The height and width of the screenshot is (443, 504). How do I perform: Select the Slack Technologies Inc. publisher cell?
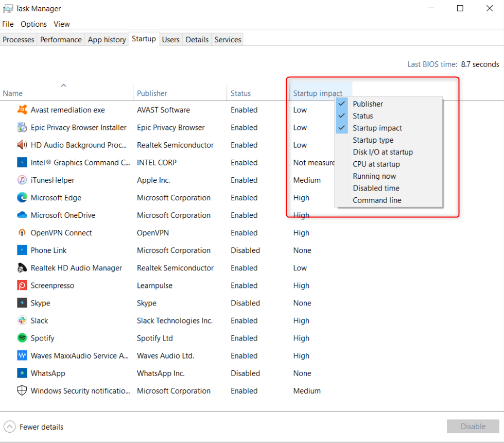tap(175, 321)
